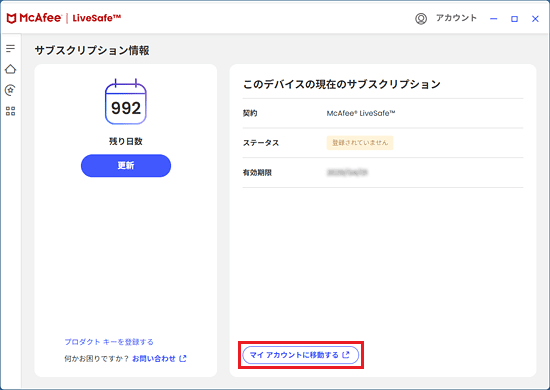Open the protection score star icon
The height and width of the screenshot is (390, 550).
pos(11,90)
